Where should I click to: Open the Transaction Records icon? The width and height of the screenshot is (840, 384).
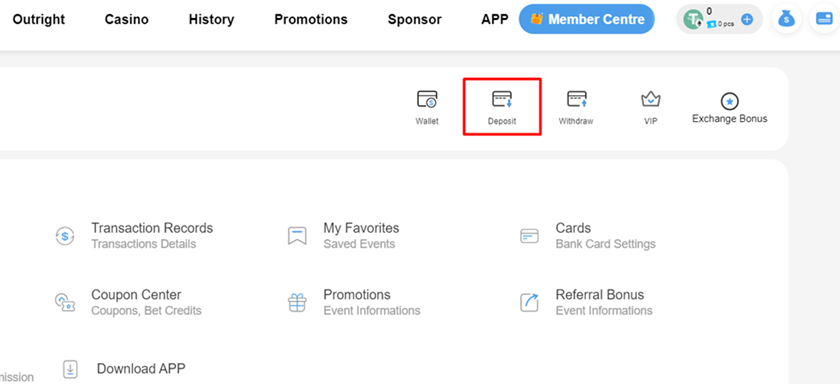[65, 236]
